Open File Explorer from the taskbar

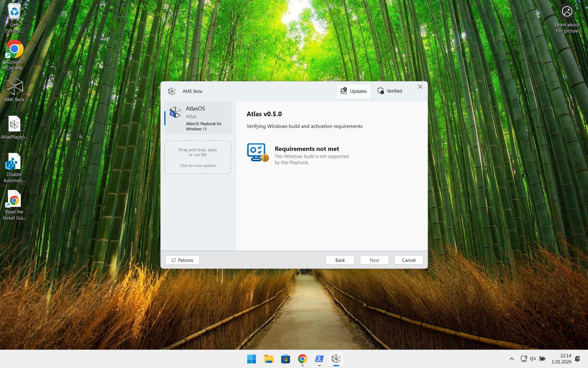click(269, 359)
